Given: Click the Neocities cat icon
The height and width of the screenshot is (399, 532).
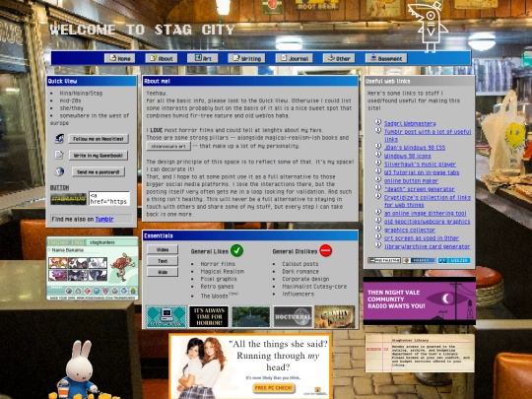Looking at the screenshot, I should (59, 139).
